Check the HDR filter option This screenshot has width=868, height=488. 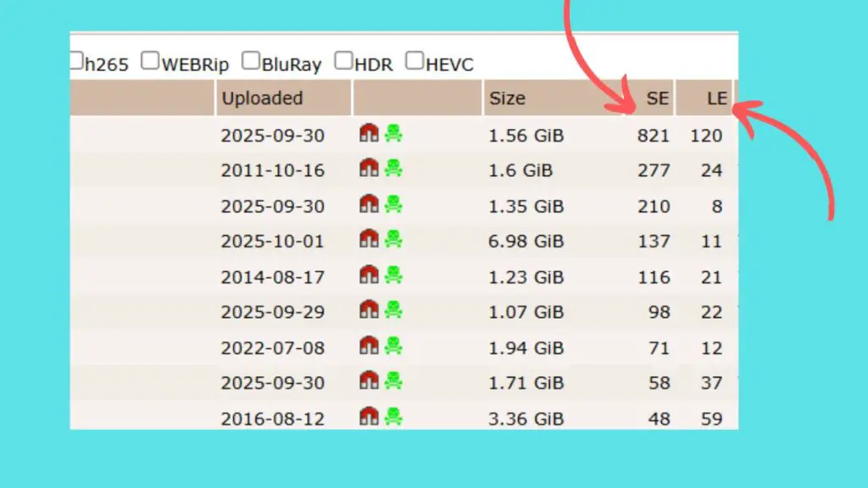click(x=343, y=60)
